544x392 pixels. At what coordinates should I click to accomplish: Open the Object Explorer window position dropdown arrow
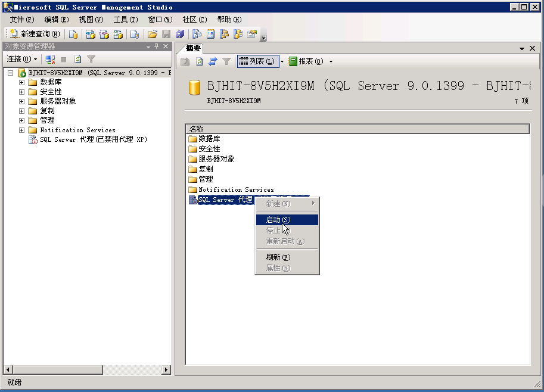pyautogui.click(x=148, y=46)
